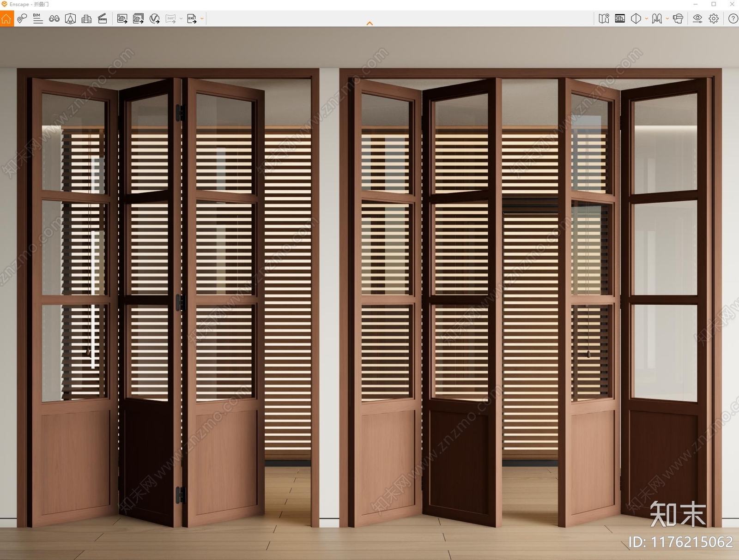Open the Visual Settings eye icon
Viewport: 739px width, 560px height.
point(697,19)
